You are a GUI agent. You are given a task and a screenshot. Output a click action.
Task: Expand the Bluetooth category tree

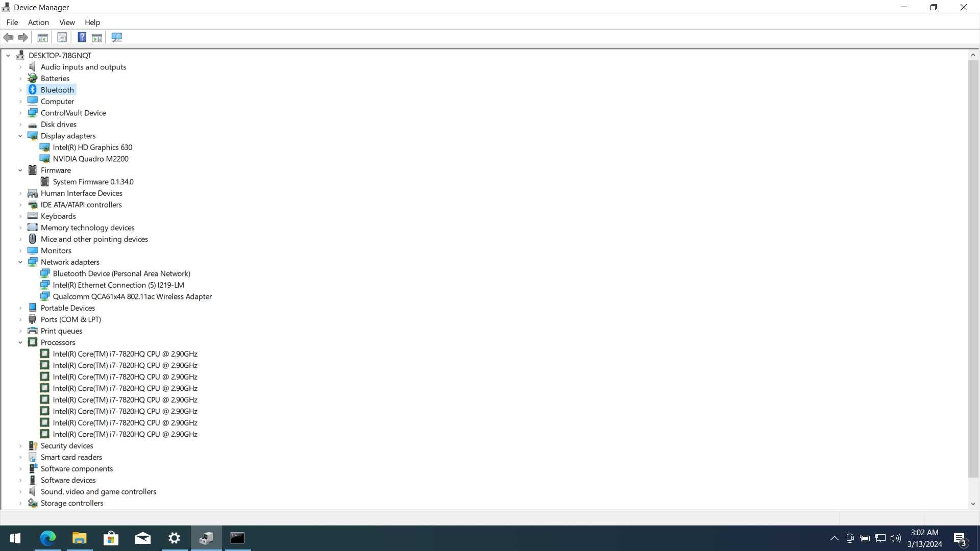[x=20, y=89]
